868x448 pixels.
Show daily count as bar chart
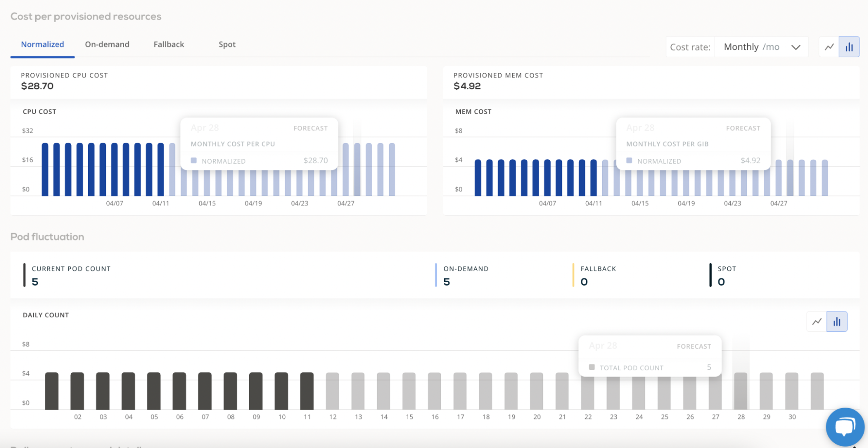click(837, 322)
